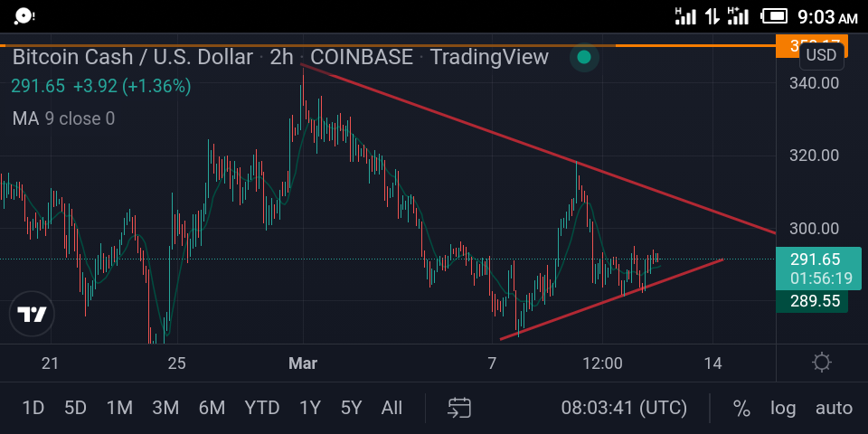The image size is (868, 434).
Task: Select the lower red ascending trendline
Action: (x=611, y=299)
